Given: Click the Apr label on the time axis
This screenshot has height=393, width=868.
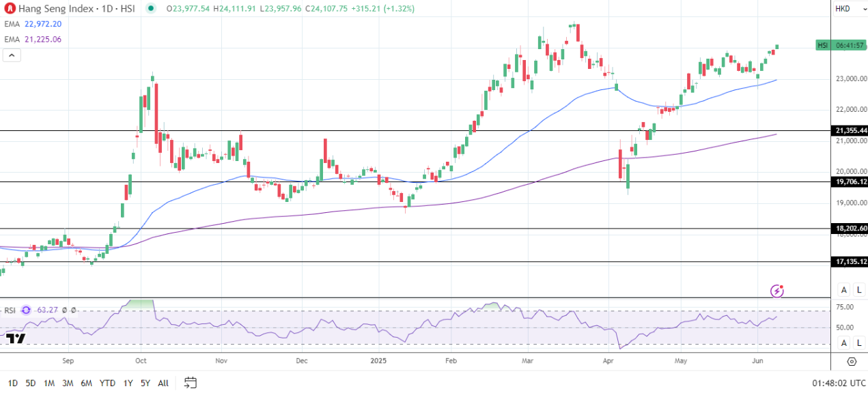Looking at the screenshot, I should pos(608,360).
